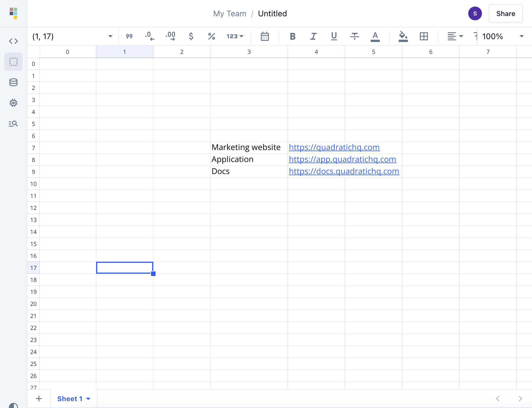
Task: Open the https://app.quadratichq.com link
Action: click(342, 159)
